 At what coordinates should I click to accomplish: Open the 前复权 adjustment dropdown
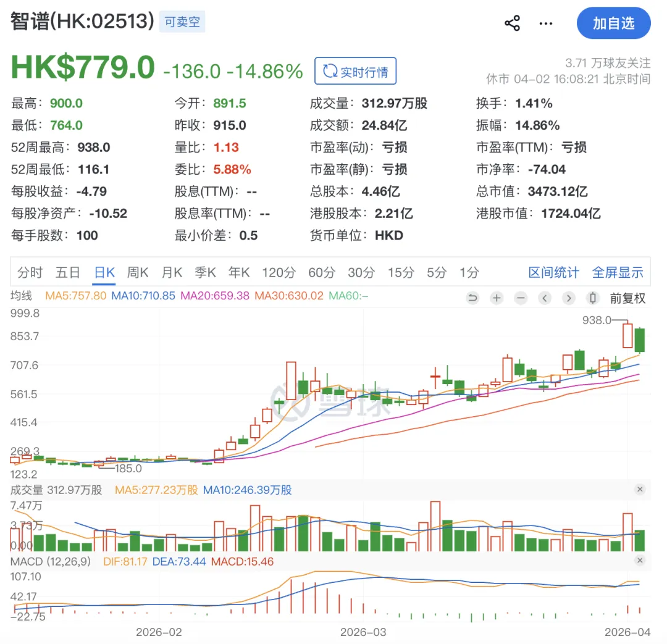tap(628, 298)
